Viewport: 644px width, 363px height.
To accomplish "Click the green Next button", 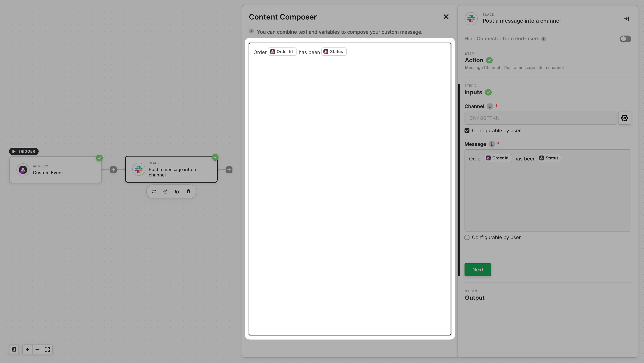I will [477, 270].
